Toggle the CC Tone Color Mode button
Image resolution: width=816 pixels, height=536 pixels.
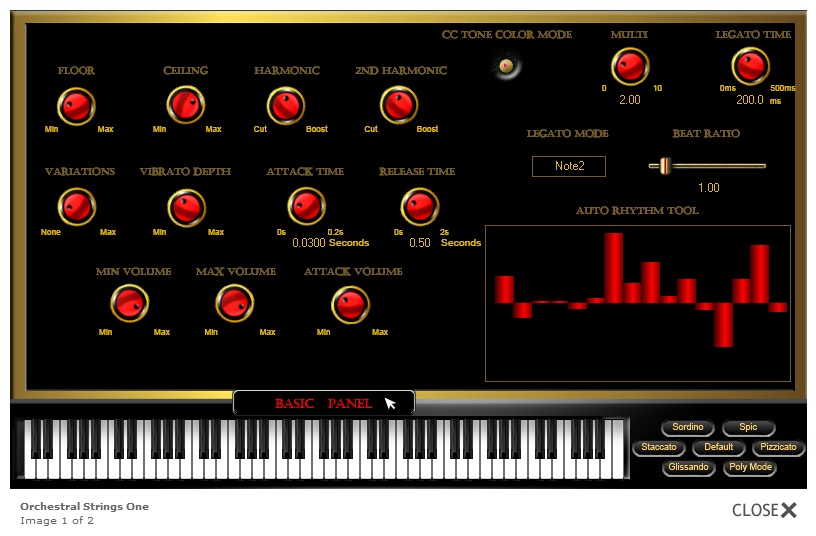click(x=507, y=67)
